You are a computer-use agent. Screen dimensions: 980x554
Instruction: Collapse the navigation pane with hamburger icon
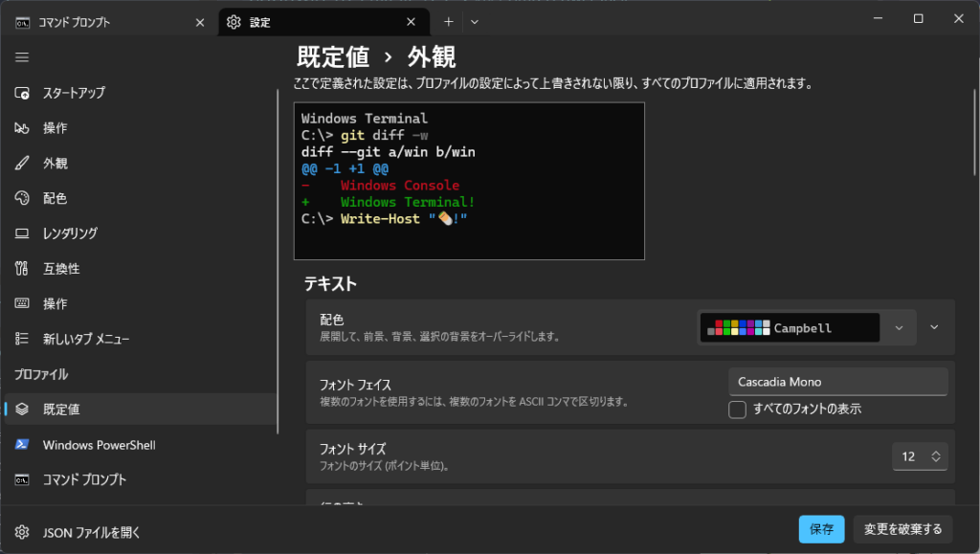pos(21,56)
